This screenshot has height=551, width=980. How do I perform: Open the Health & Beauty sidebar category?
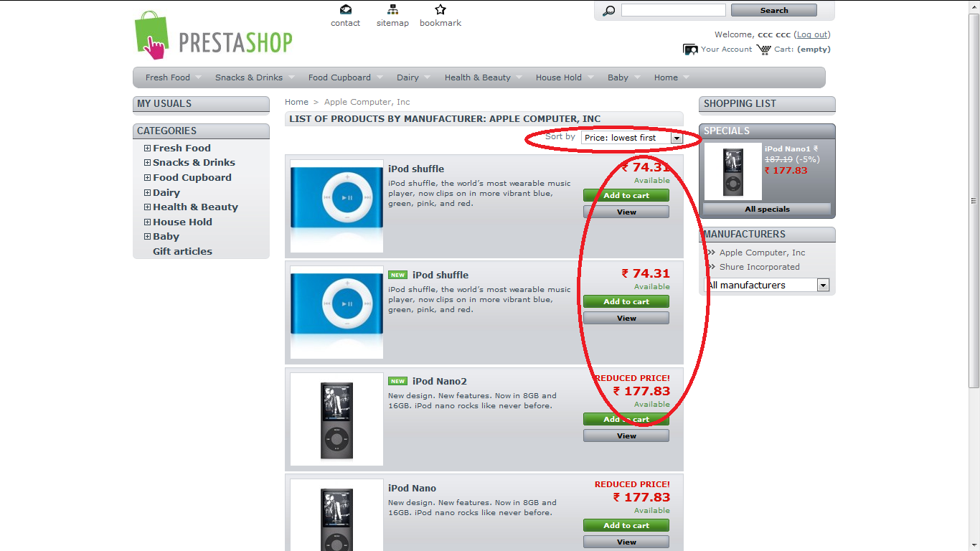click(195, 207)
